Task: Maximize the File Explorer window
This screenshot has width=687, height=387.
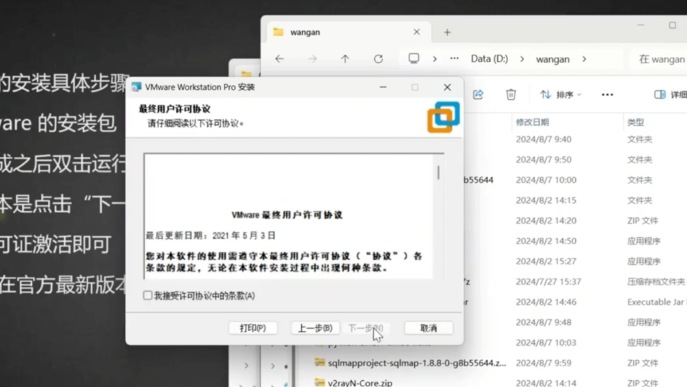Action: [672, 25]
